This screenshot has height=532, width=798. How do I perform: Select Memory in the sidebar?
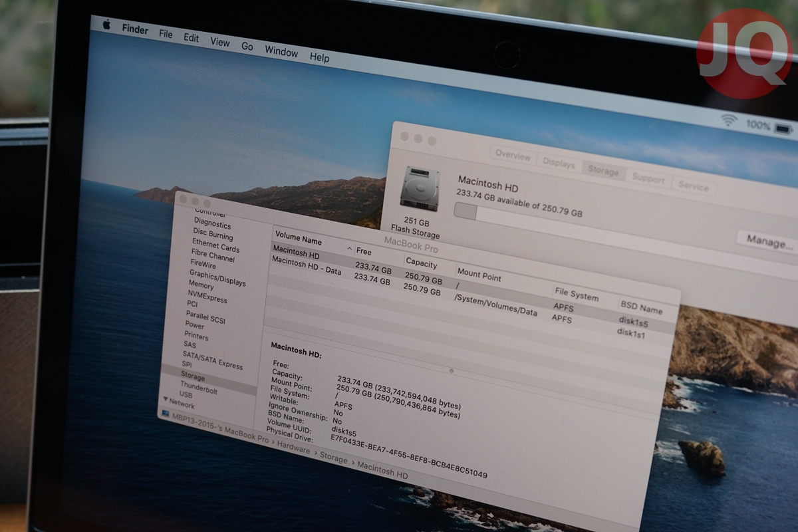coord(201,285)
